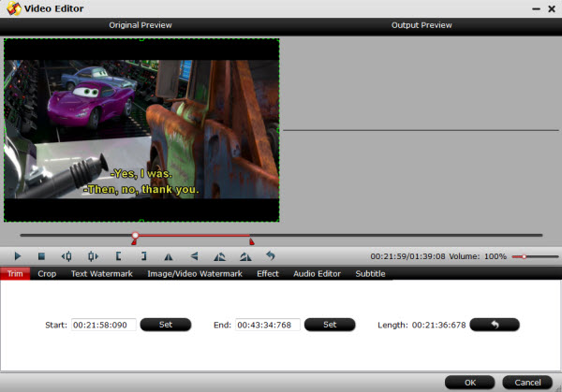Viewport: 562px width, 392px height.
Task: Adjust the volume slider
Action: tap(535, 256)
